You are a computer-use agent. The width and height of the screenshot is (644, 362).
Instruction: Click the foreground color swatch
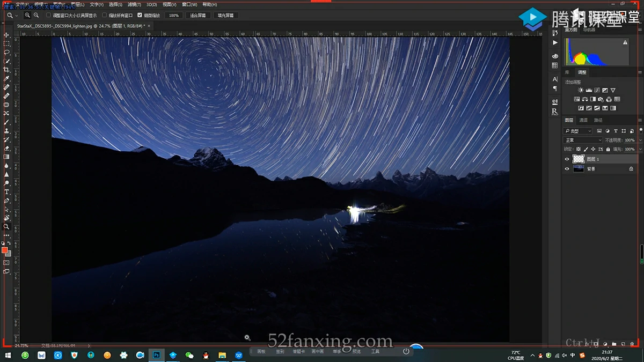[5, 250]
